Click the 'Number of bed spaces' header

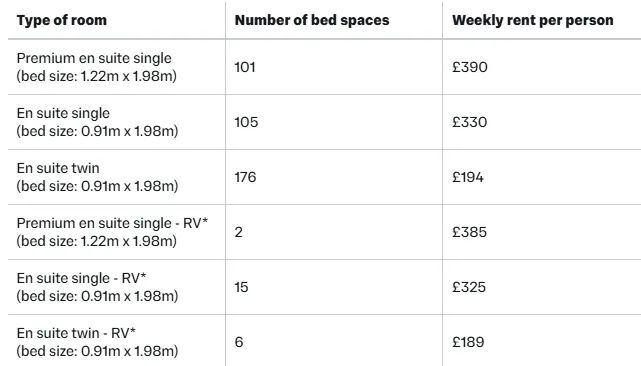(312, 20)
